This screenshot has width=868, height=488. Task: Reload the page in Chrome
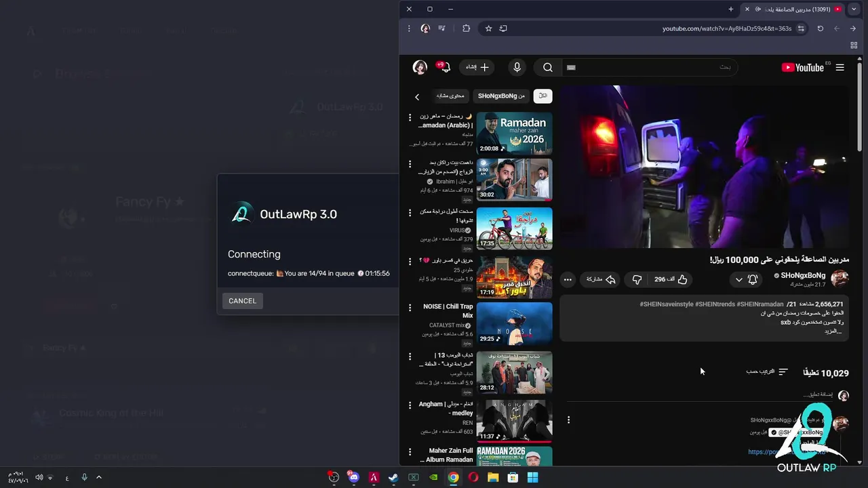[820, 28]
